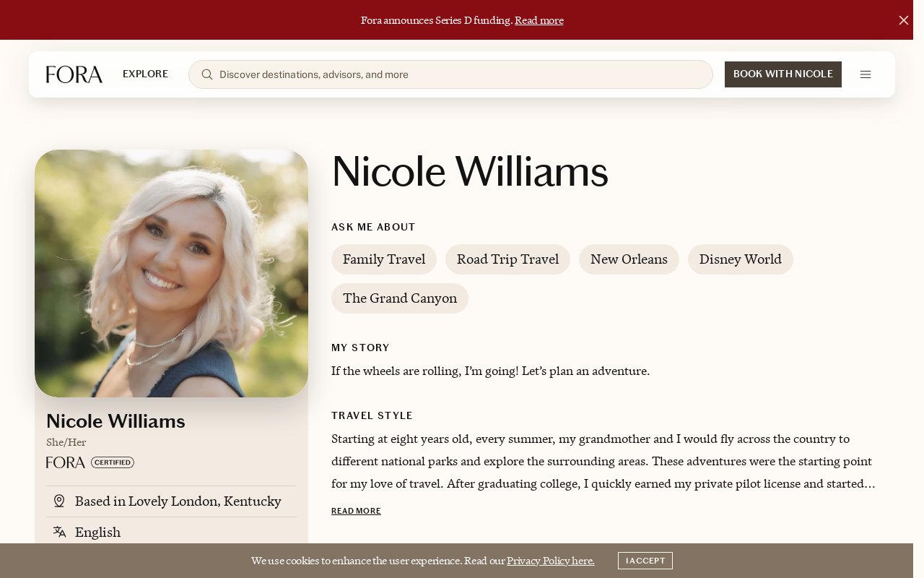Screen dimensions: 924x578
Task: Select the Disney World tag
Action: (x=741, y=259)
